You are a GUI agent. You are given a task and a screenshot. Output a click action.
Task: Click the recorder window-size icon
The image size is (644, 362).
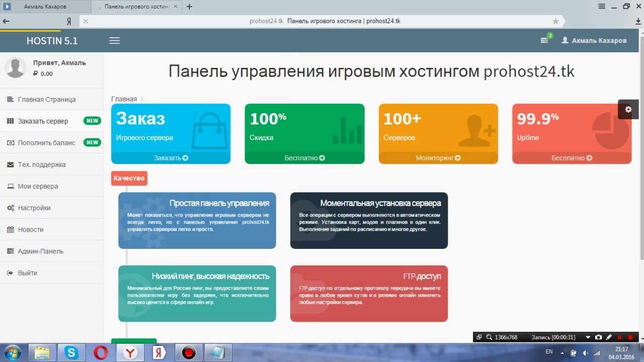(479, 337)
